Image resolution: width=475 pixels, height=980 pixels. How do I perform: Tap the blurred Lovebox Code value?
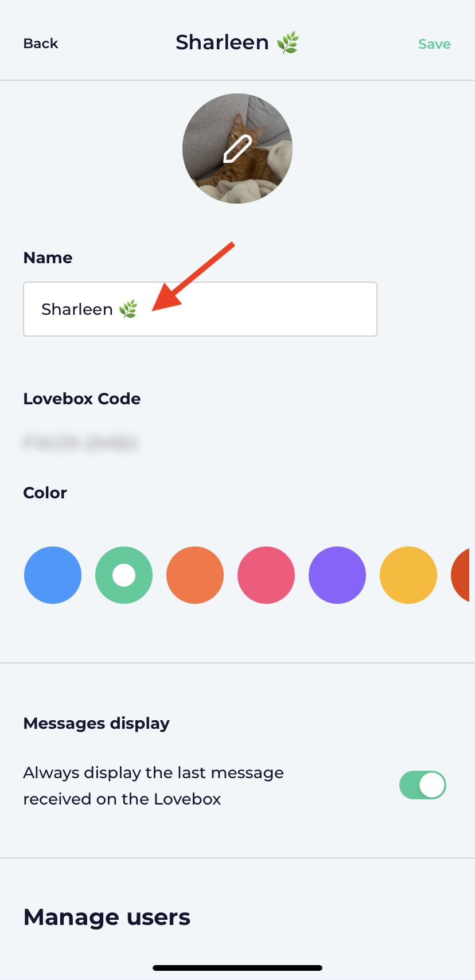pyautogui.click(x=80, y=443)
